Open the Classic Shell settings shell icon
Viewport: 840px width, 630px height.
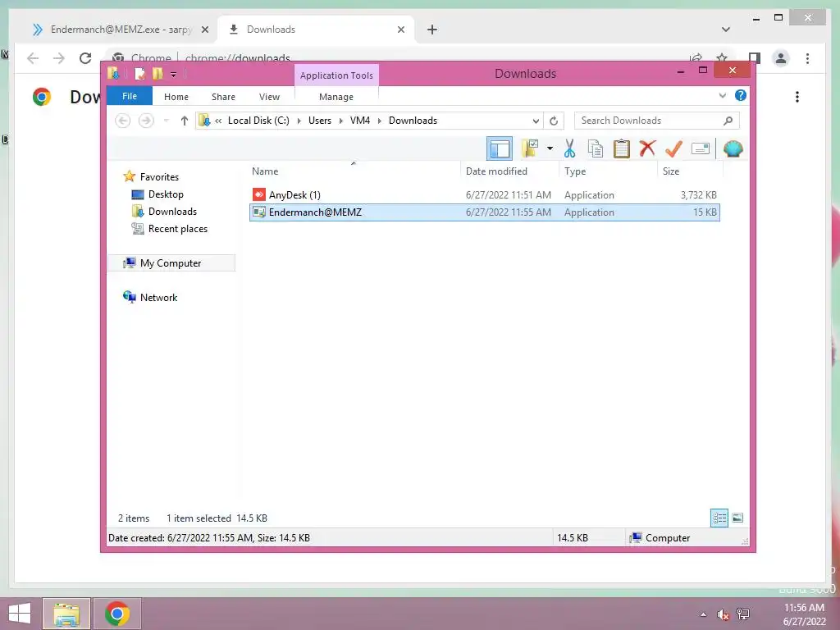click(x=733, y=148)
